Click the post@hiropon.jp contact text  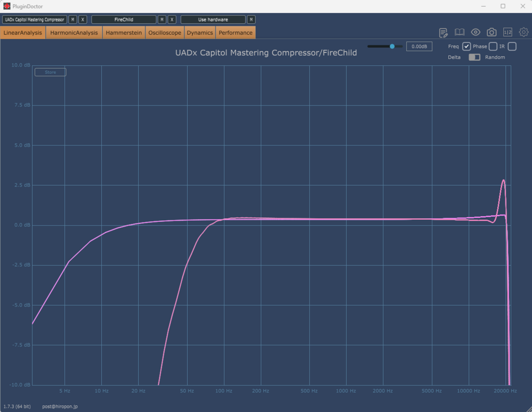60,406
